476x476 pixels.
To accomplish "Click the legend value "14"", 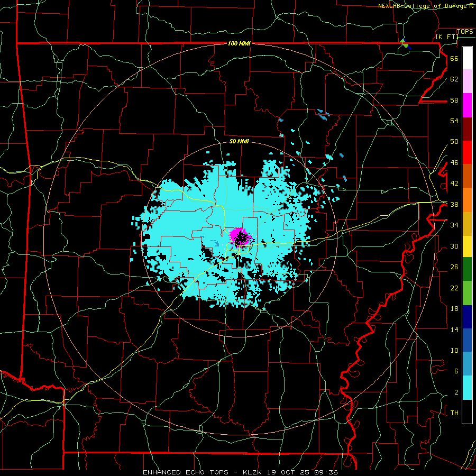I will 454,329.
